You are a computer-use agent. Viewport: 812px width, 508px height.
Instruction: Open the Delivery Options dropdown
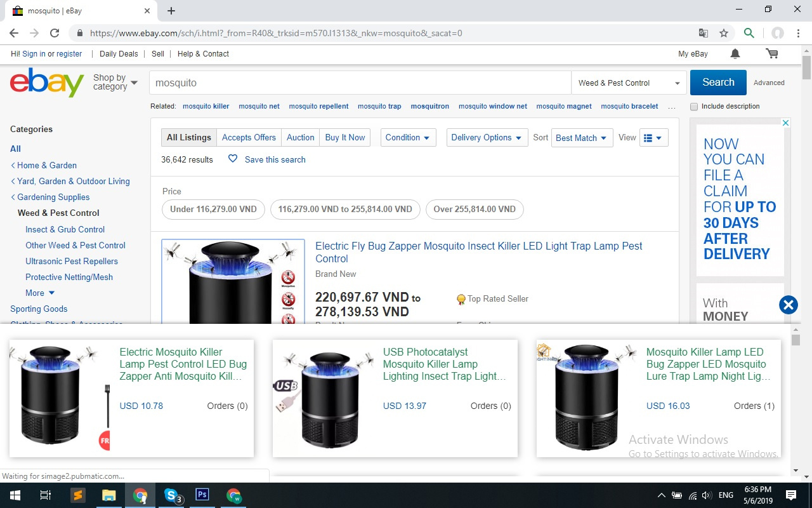pos(487,138)
